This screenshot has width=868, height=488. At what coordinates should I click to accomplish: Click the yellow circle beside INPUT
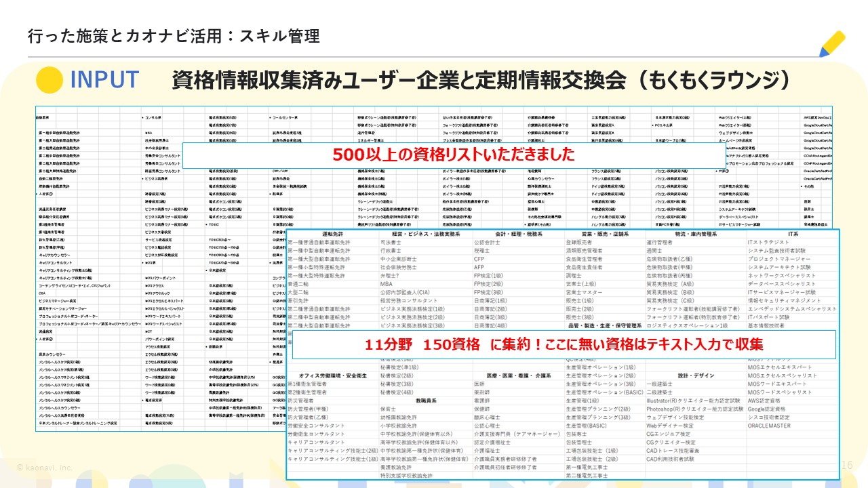point(49,80)
